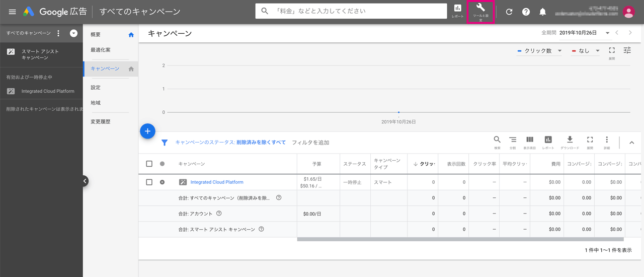Click the paused status icon of Integrated Cloud Platform
The image size is (644, 277).
(x=162, y=182)
